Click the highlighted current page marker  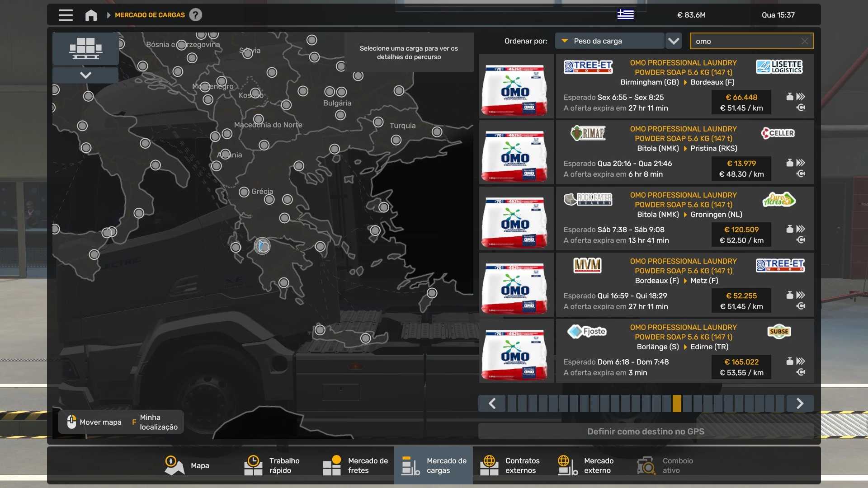tap(677, 403)
